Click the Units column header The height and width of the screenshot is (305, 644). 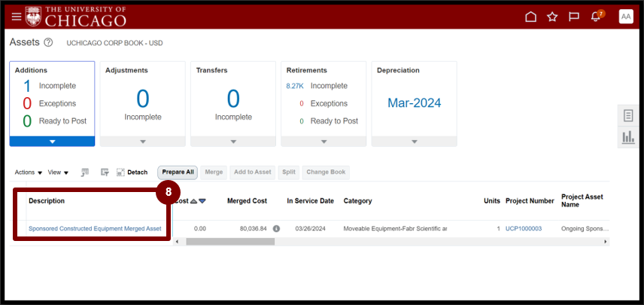[x=492, y=201]
